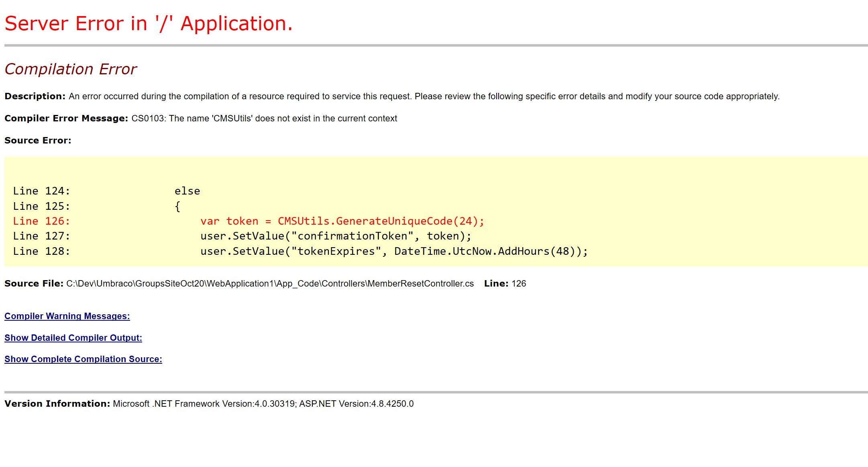Open the Compiler Warning Messages link

point(67,316)
